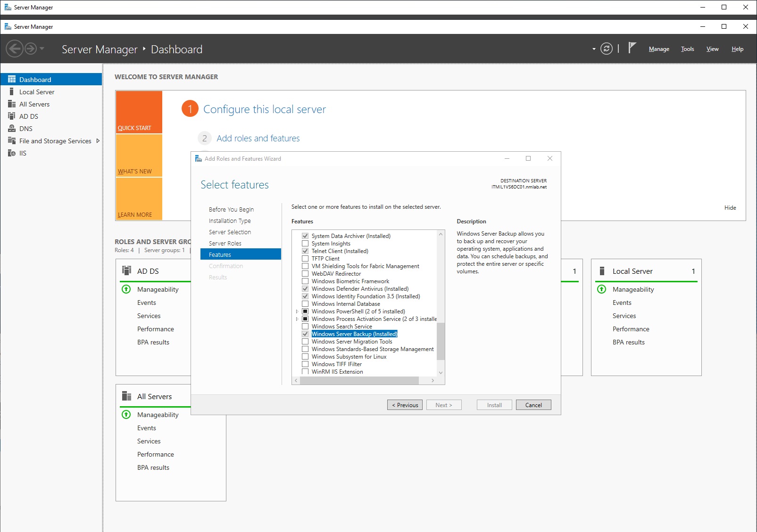Tick the Windows Subsystem for Linux checkbox
The height and width of the screenshot is (532, 757).
pyautogui.click(x=305, y=356)
